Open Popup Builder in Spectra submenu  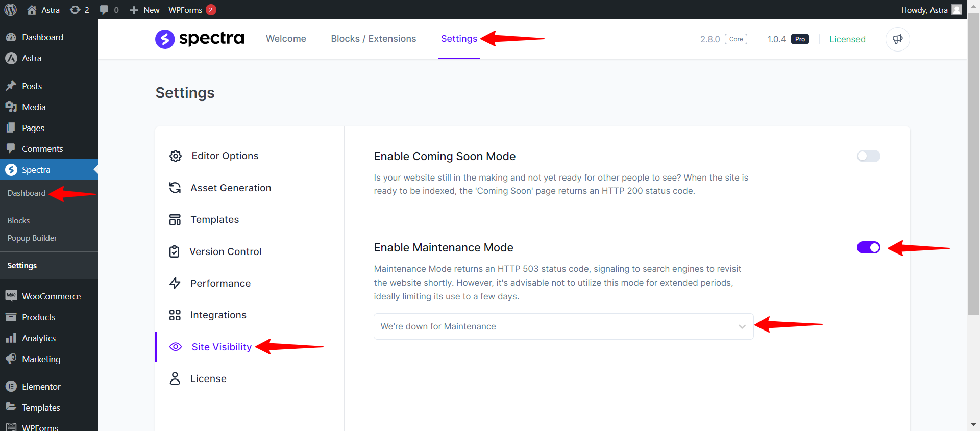[x=32, y=238]
